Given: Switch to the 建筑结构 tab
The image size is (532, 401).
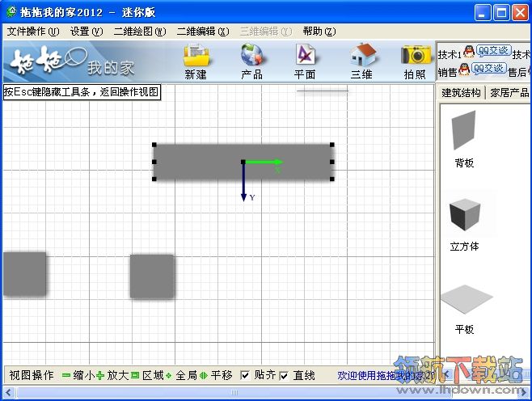Looking at the screenshot, I should [x=461, y=92].
